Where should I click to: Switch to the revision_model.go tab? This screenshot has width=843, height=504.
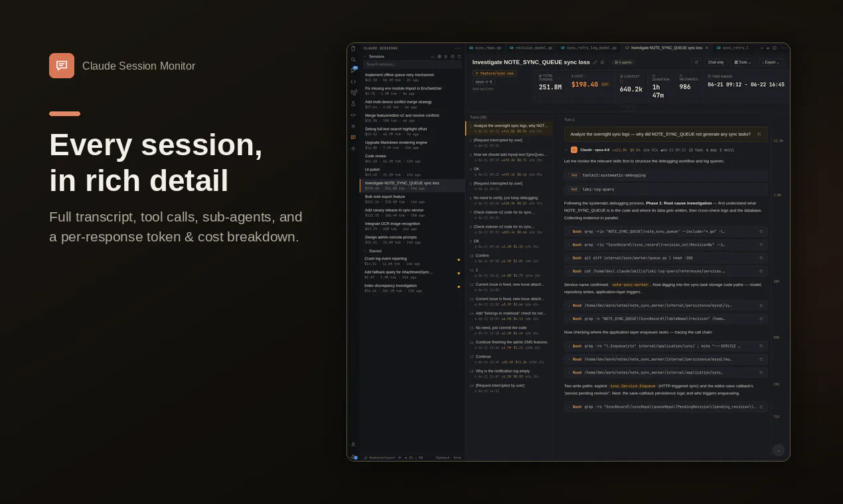530,48
